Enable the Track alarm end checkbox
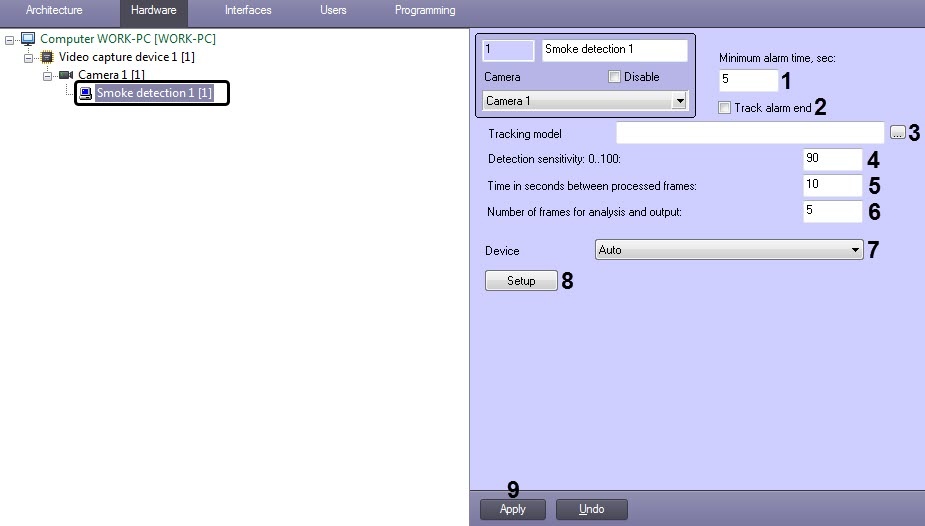 725,108
